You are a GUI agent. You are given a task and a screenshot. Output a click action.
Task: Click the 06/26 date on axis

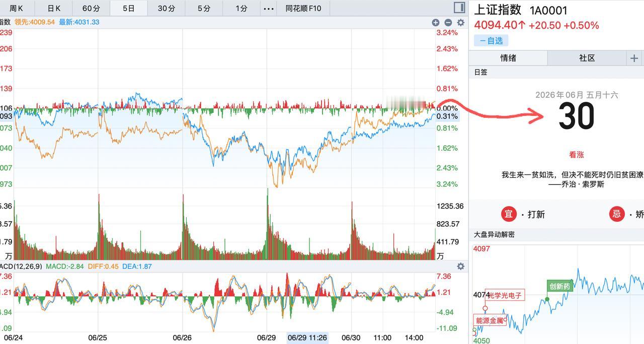pyautogui.click(x=182, y=337)
